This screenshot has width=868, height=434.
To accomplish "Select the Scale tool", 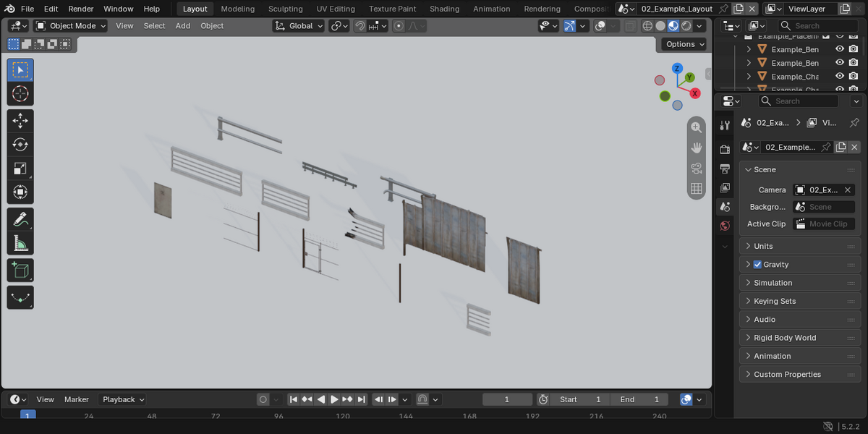I will pos(20,169).
